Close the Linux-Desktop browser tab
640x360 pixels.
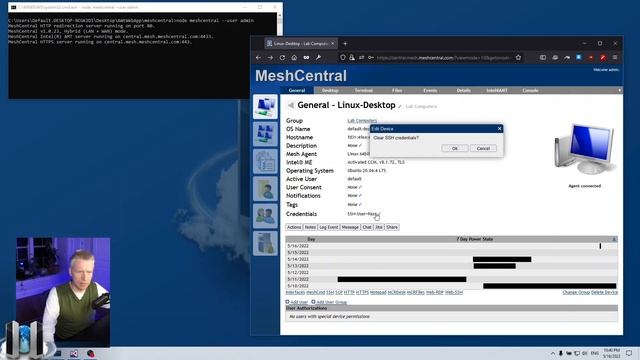tap(333, 43)
